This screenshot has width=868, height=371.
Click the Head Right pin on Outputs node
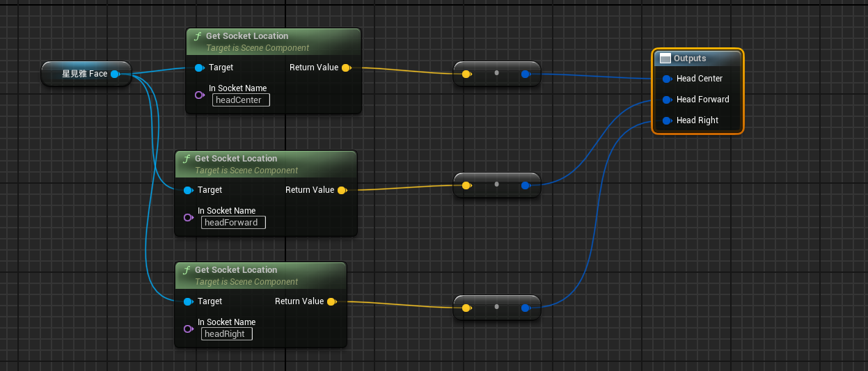[667, 120]
